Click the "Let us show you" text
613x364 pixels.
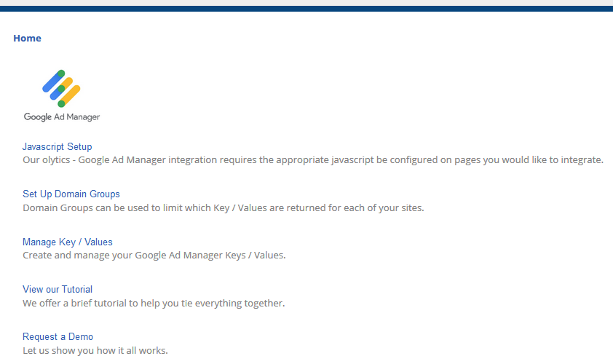(x=95, y=350)
